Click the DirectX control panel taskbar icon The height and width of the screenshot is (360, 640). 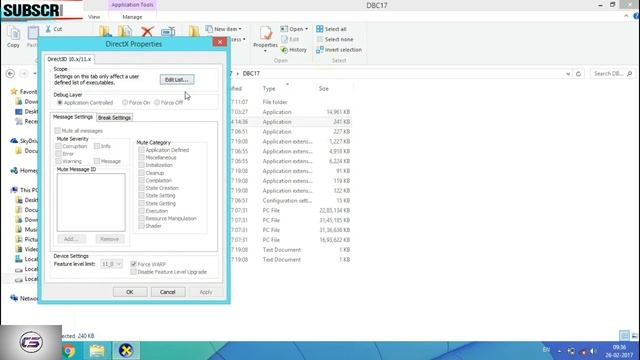click(x=126, y=351)
